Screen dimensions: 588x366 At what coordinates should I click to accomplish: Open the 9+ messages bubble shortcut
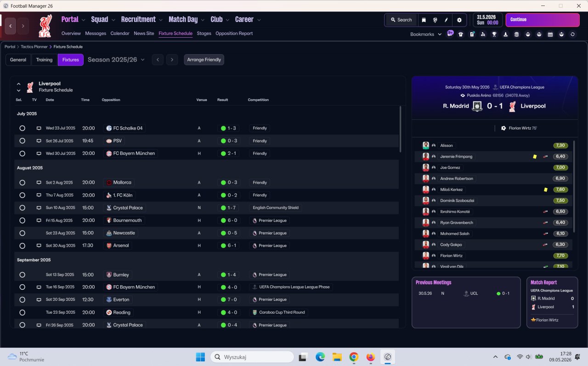click(450, 34)
